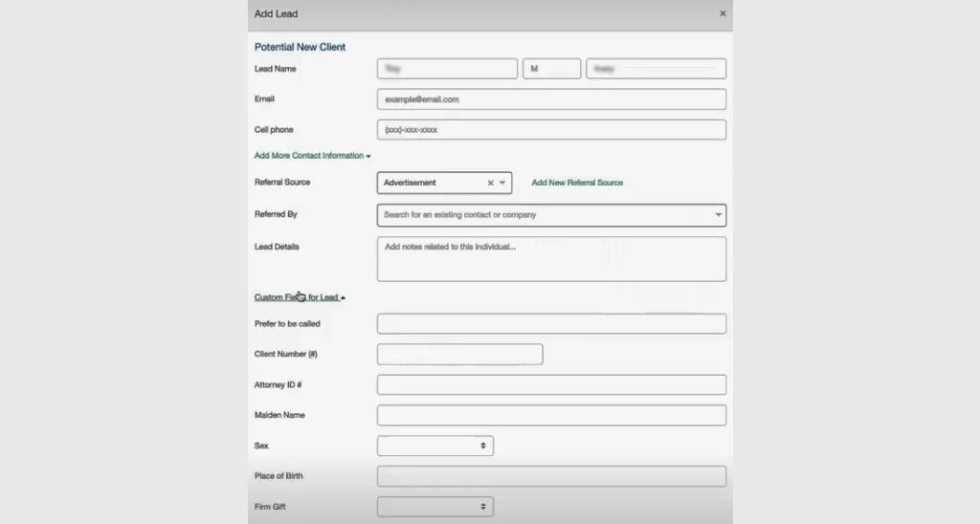Image resolution: width=980 pixels, height=524 pixels.
Task: Click the Client Number (#) field
Action: click(x=459, y=354)
